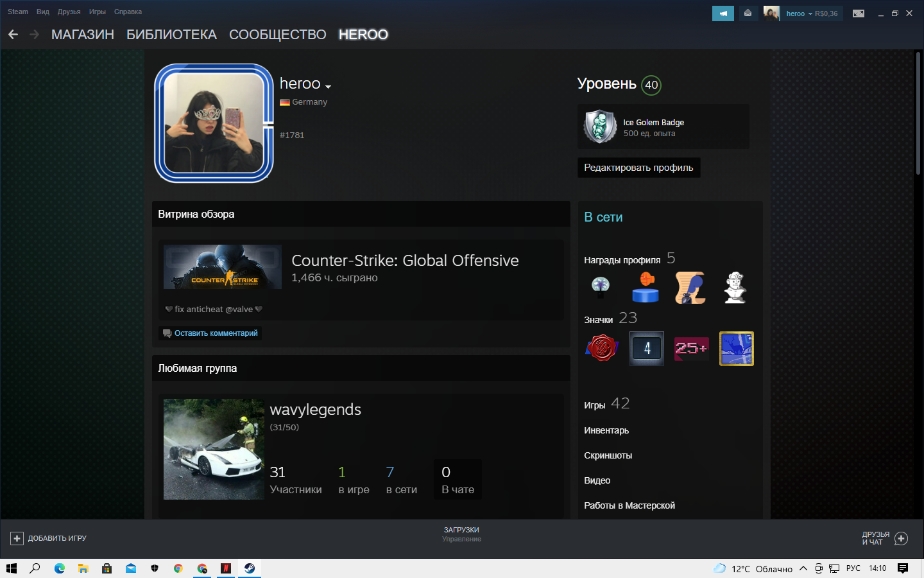
Task: Click the blue gold-framed badge
Action: [737, 349]
